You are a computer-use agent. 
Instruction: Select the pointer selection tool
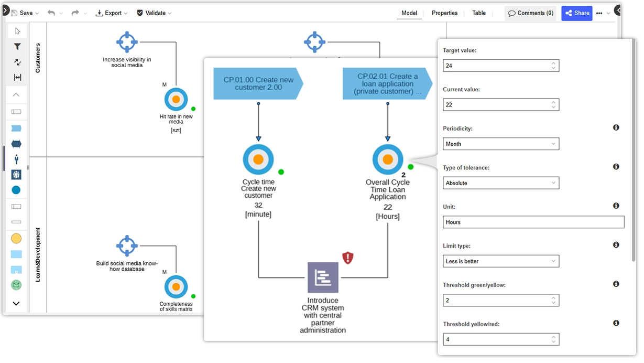(x=17, y=31)
